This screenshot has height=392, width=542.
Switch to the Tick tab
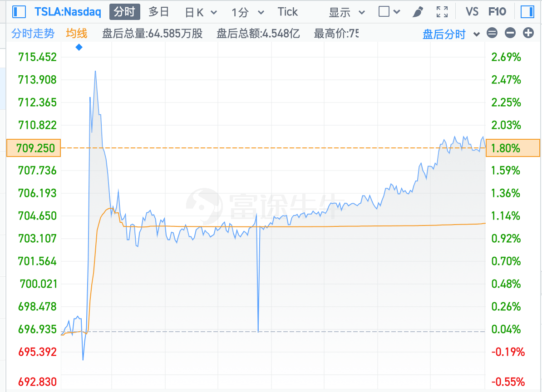pyautogui.click(x=288, y=12)
